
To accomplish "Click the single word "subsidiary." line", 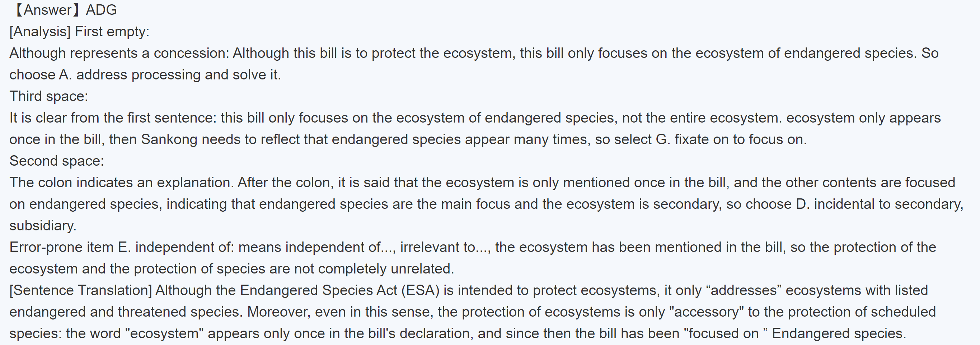I will pos(43,226).
